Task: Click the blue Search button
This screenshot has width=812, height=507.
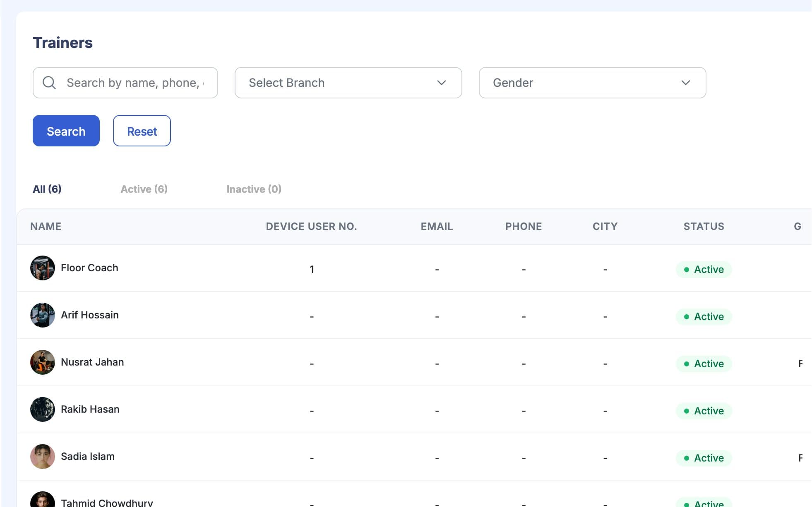Action: coord(66,131)
